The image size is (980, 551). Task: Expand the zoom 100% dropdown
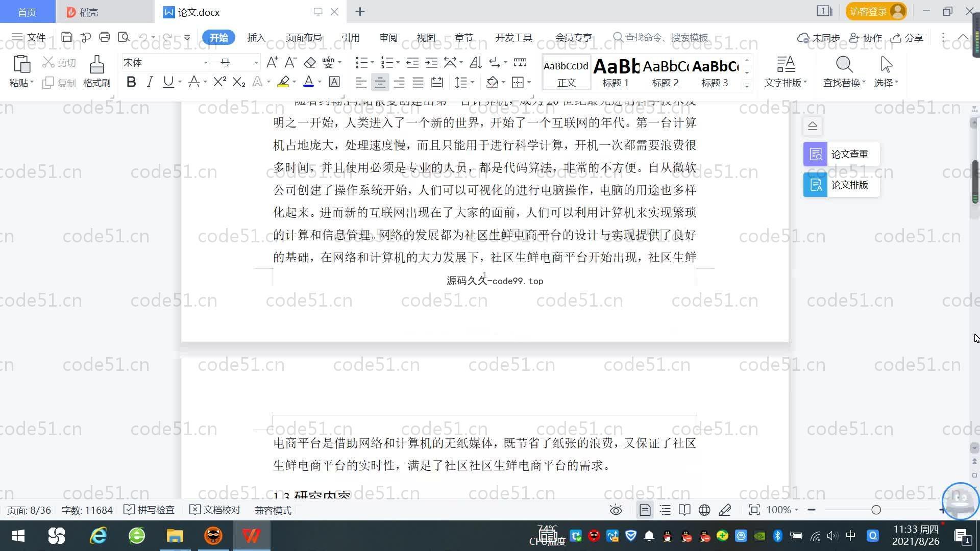click(x=796, y=510)
